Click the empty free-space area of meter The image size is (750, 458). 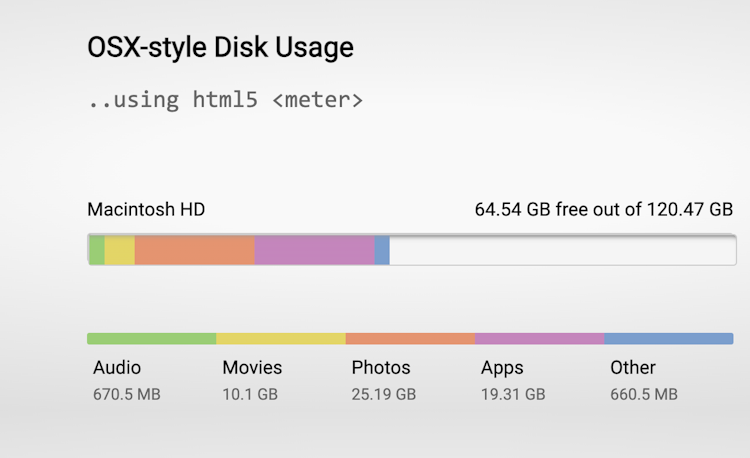point(563,250)
